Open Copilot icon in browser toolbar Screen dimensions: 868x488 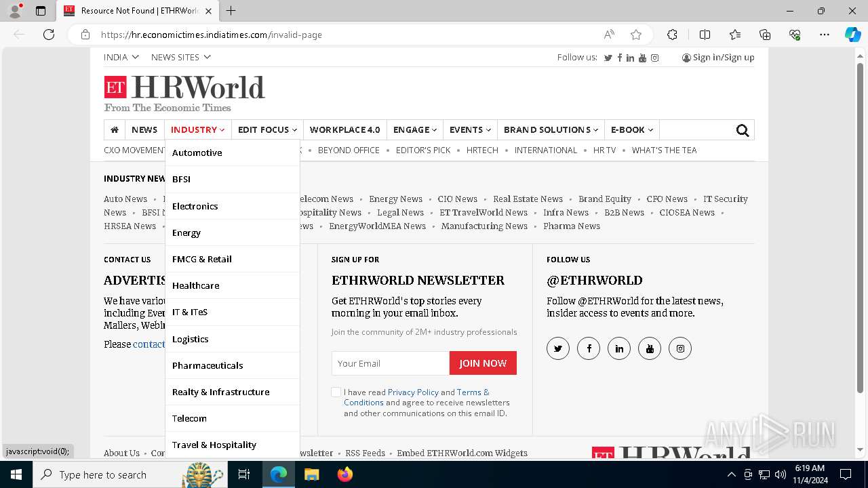coord(852,35)
